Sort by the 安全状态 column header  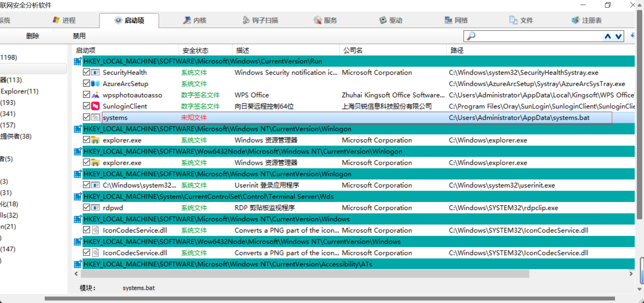(x=205, y=50)
